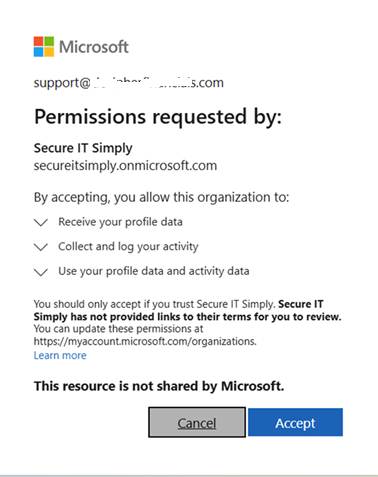Click the 'By accepting, you allow' sentence
This screenshot has width=378, height=477.
coord(161,197)
